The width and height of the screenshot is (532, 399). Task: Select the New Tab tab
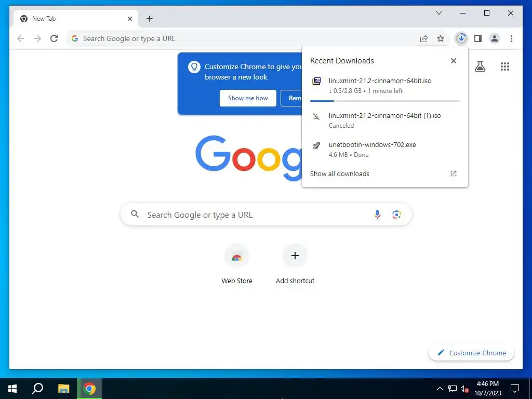76,19
